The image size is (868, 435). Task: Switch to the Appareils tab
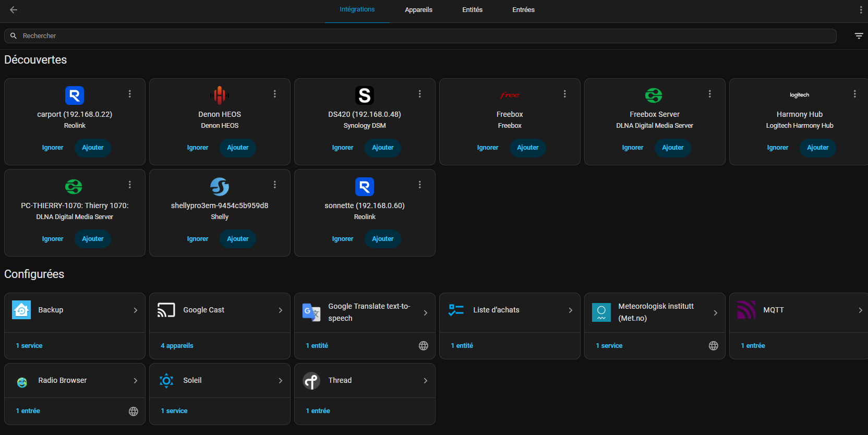point(418,10)
